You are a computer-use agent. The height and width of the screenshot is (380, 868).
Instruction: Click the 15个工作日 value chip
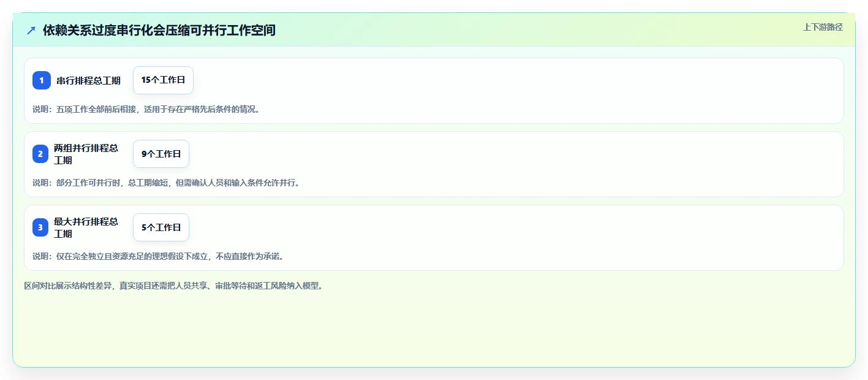click(163, 80)
